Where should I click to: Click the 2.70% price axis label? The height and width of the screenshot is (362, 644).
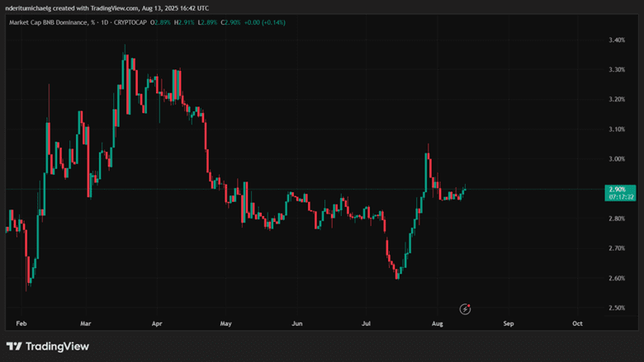click(x=616, y=248)
